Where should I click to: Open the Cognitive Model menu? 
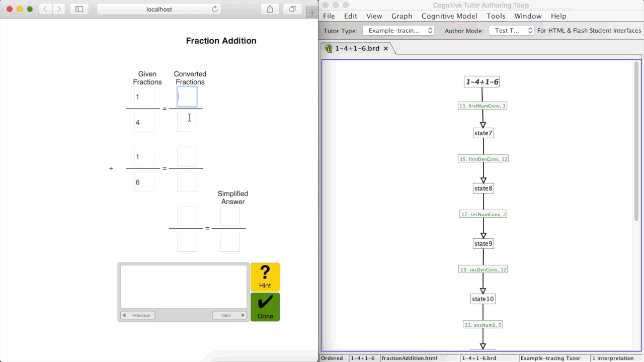click(449, 16)
